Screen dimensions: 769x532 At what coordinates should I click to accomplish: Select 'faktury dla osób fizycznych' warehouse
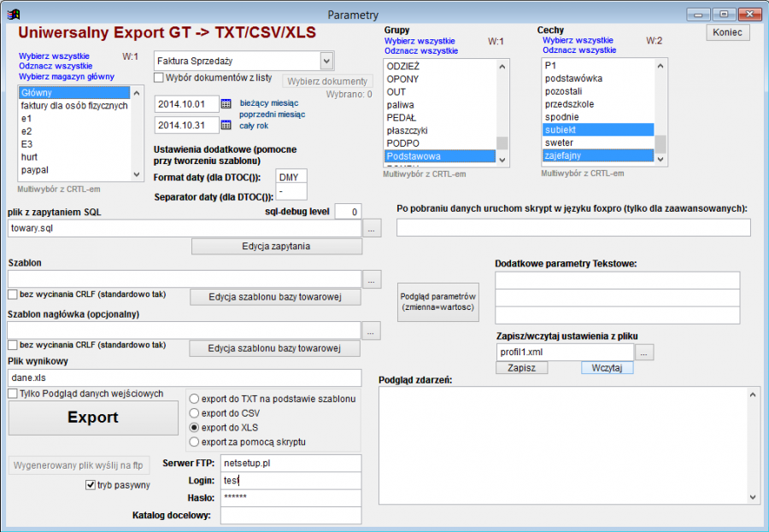pos(74,105)
